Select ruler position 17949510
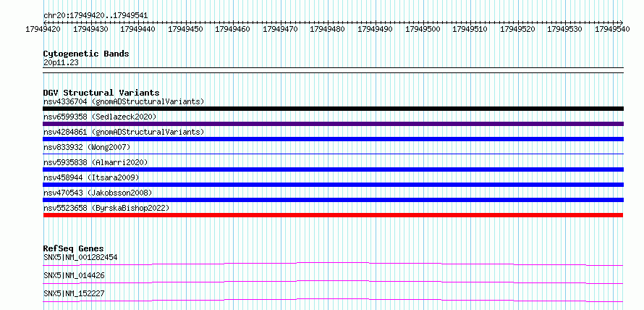 point(470,29)
